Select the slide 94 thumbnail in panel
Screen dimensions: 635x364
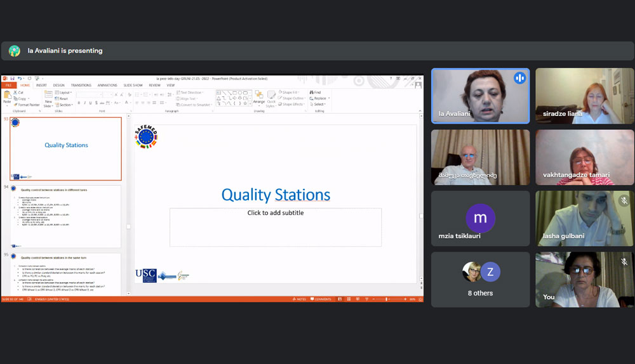click(x=65, y=216)
